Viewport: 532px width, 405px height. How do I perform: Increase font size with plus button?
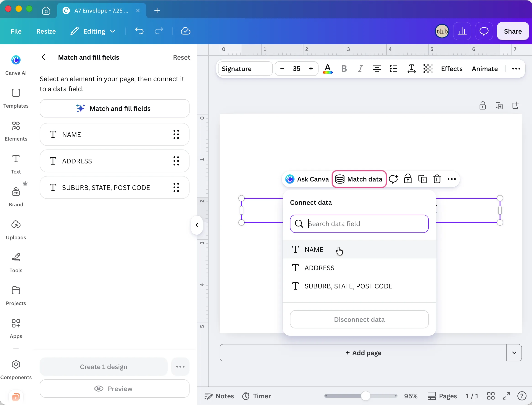(311, 69)
